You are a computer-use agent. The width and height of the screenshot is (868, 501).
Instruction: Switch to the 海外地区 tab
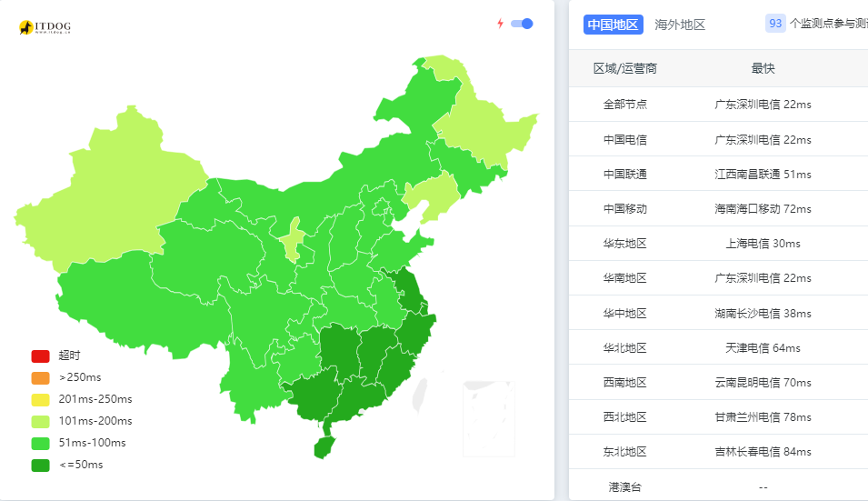coord(680,25)
